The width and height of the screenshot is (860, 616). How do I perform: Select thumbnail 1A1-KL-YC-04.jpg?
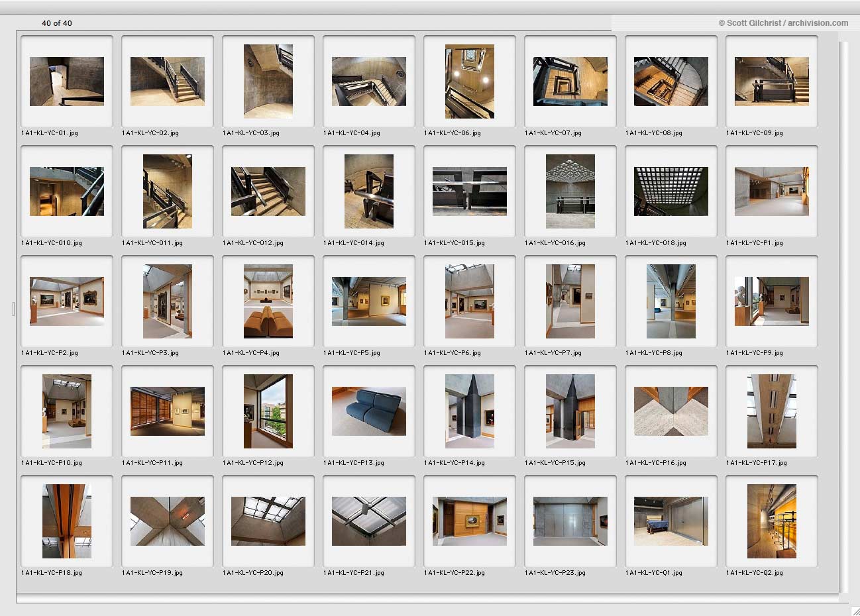(x=369, y=81)
